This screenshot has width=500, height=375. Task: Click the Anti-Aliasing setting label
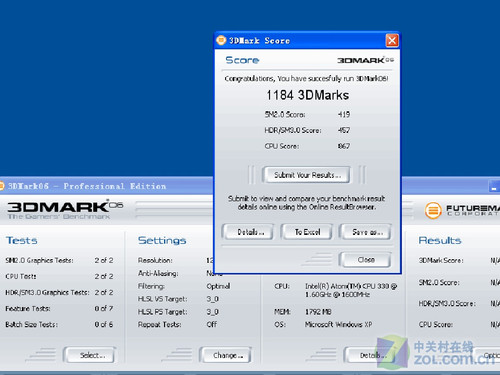(x=158, y=273)
